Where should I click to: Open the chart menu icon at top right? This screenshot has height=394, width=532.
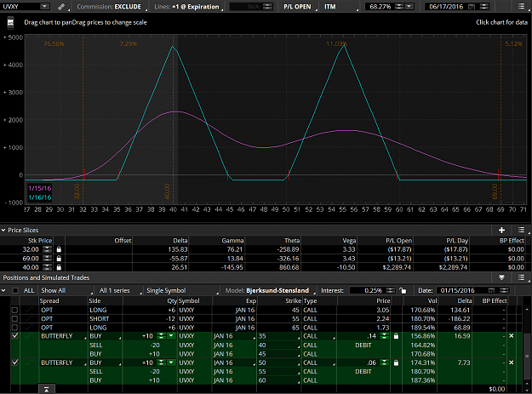tap(521, 6)
